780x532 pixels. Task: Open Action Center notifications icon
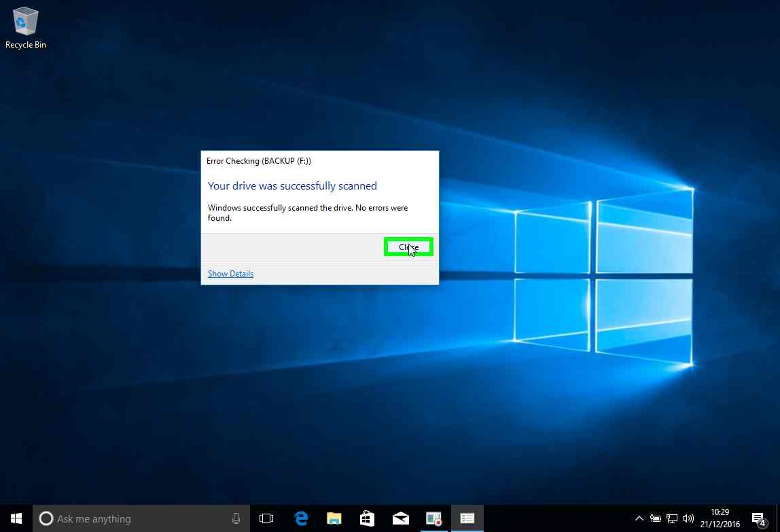tap(759, 519)
